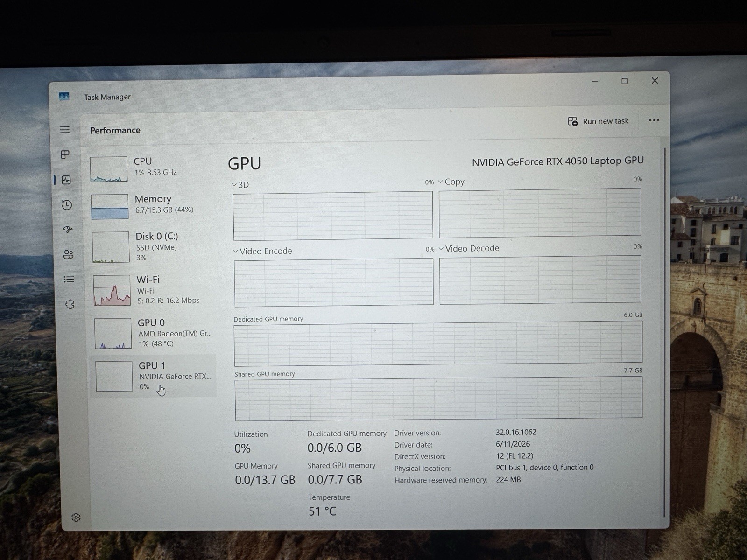747x560 pixels.
Task: Click the vertical scrollbar of GPU pane
Action: coord(664,332)
